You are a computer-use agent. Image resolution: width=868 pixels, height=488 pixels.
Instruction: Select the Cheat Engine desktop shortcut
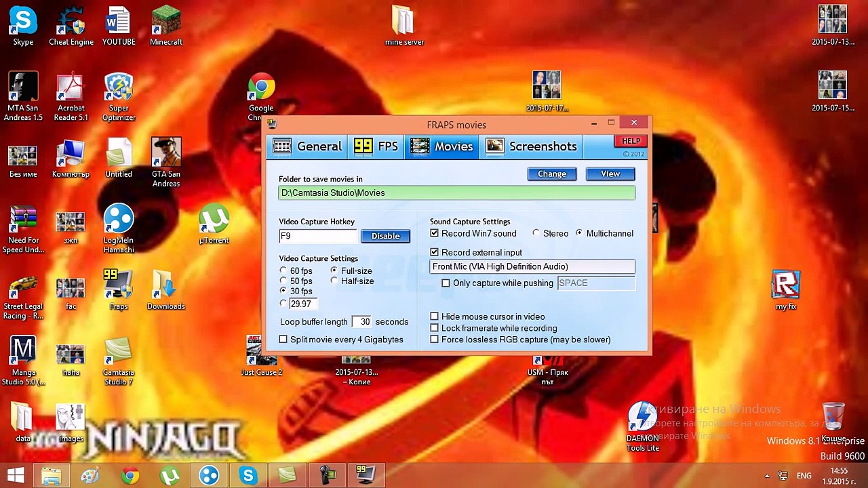click(71, 26)
